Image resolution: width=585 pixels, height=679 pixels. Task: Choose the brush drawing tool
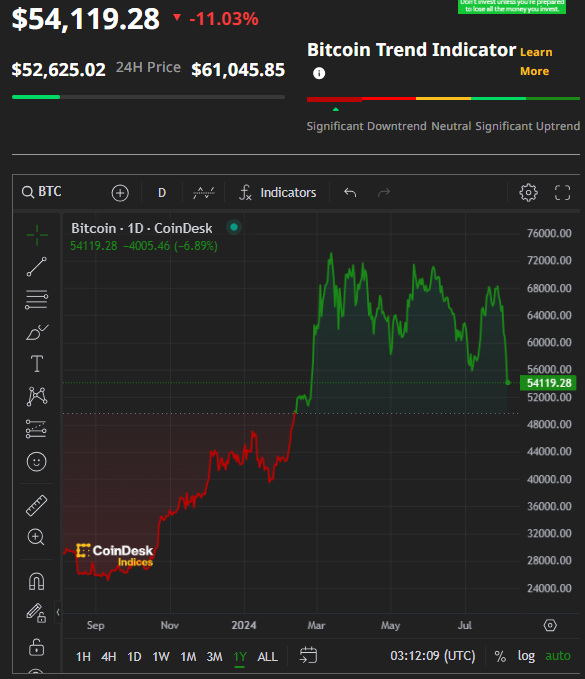(37, 332)
